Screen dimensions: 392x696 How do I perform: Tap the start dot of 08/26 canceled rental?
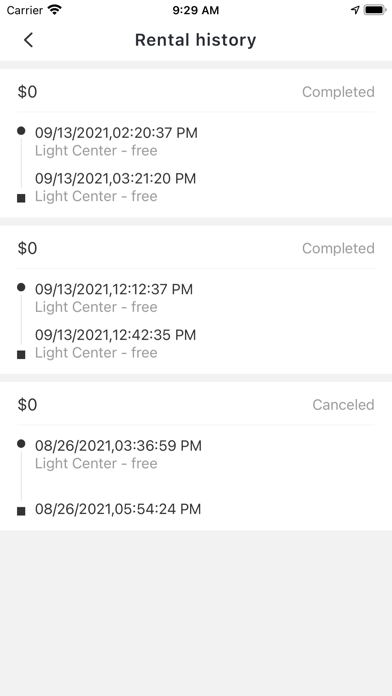[x=21, y=443]
